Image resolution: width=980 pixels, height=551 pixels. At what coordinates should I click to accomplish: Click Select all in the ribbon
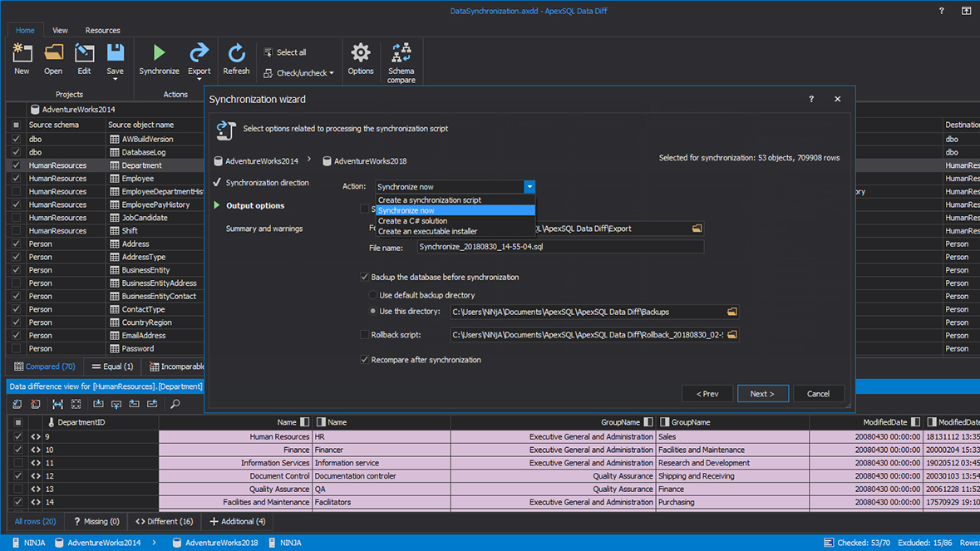coord(285,52)
